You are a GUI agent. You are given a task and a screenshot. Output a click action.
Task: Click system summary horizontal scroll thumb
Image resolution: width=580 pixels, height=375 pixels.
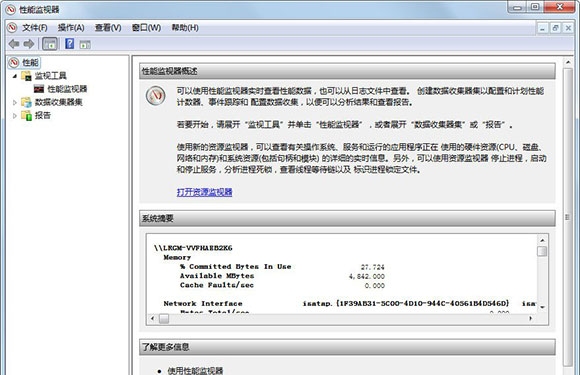(164, 318)
